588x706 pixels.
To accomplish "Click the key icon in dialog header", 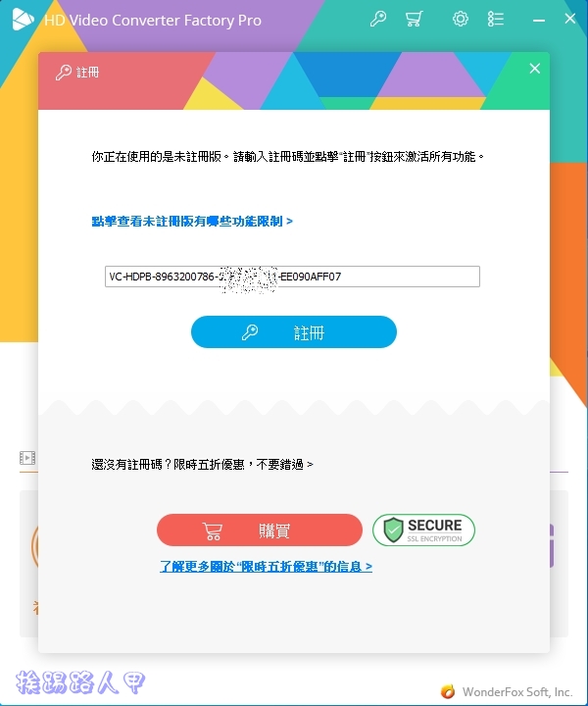I will (x=64, y=72).
